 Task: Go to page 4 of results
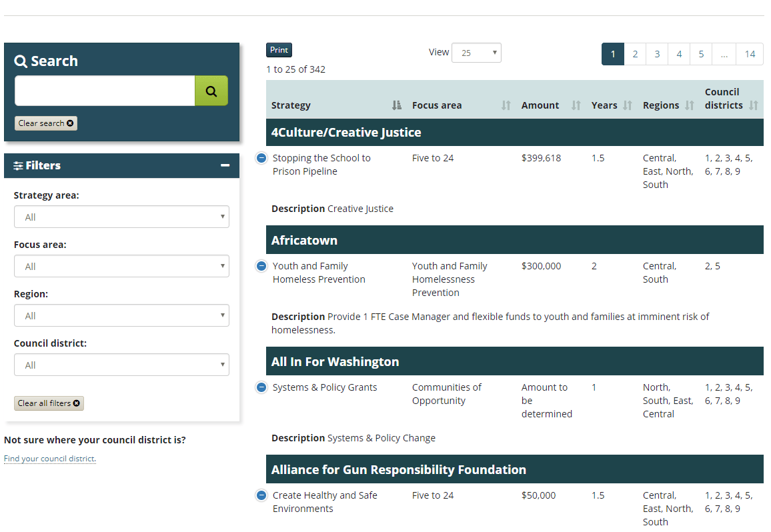pyautogui.click(x=679, y=54)
